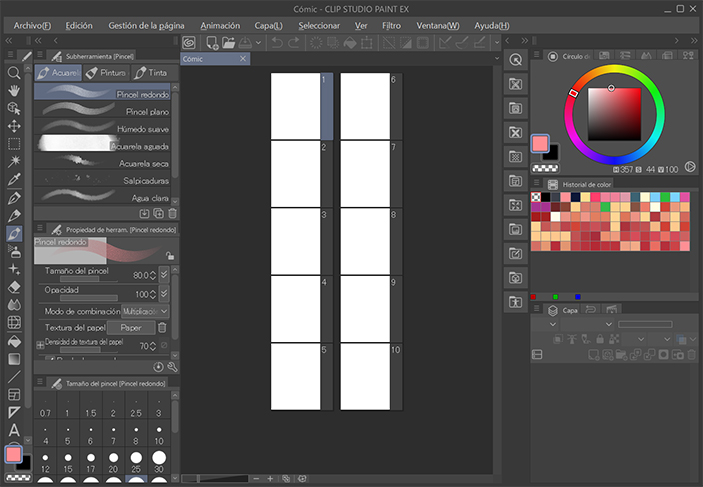Toggle the pink foreground color in color wheel panel
Image resolution: width=703 pixels, height=487 pixels.
pyautogui.click(x=540, y=144)
